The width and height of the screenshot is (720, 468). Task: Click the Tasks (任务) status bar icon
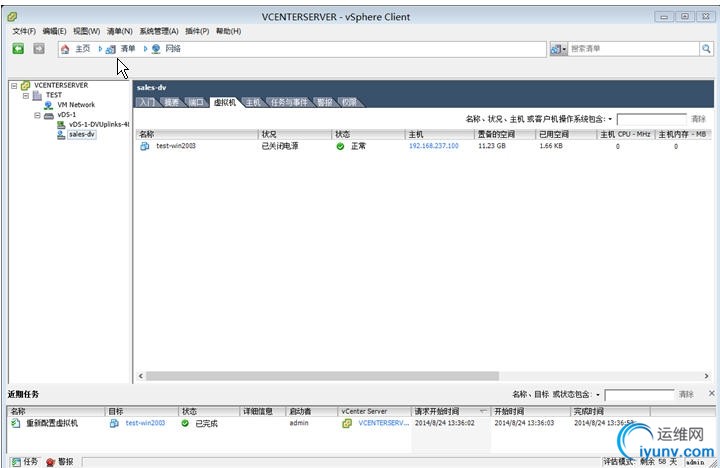click(x=16, y=462)
